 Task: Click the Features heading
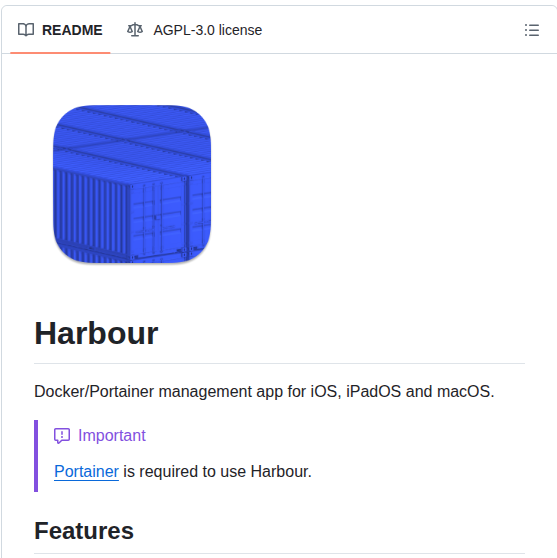84,531
